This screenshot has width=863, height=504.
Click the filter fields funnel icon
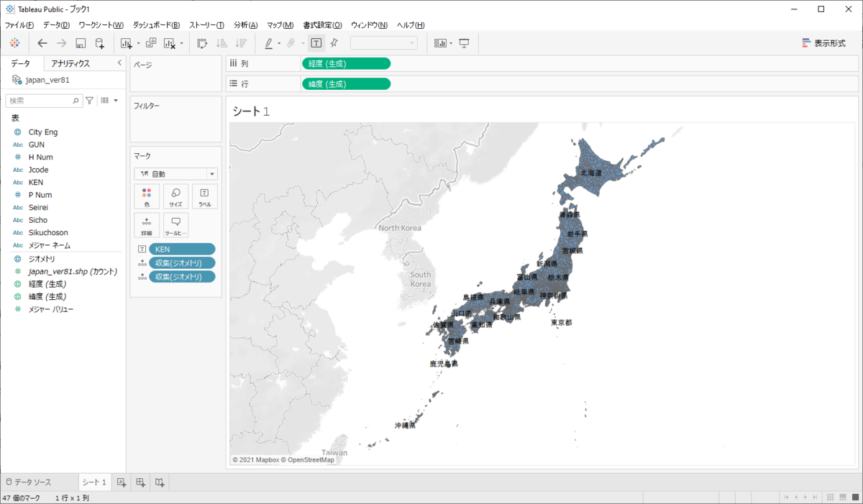click(x=90, y=101)
